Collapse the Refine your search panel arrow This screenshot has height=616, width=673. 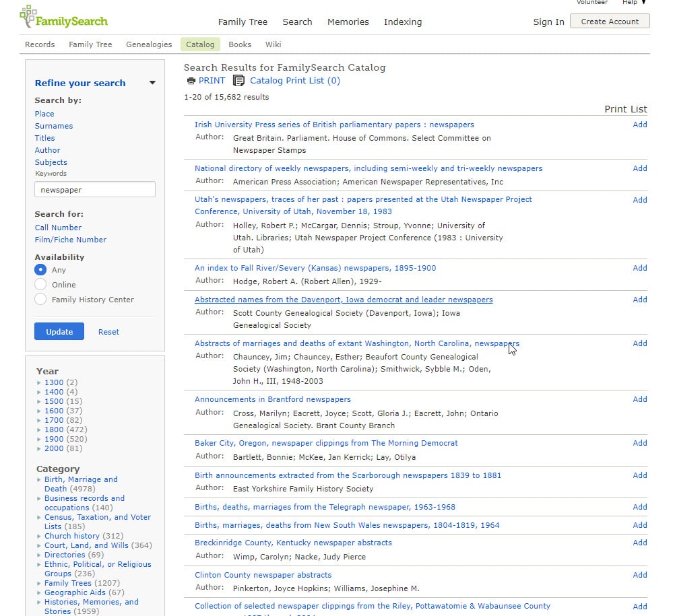tap(152, 83)
